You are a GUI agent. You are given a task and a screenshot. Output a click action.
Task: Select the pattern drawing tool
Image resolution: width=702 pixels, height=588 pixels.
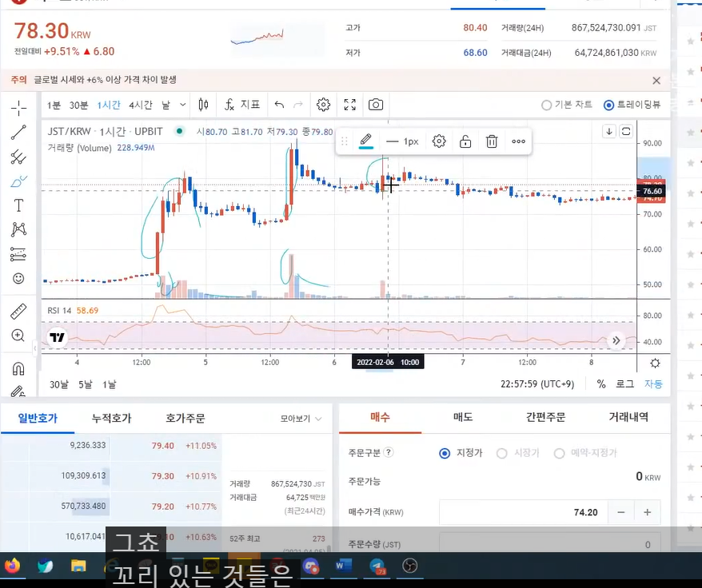pos(18,229)
